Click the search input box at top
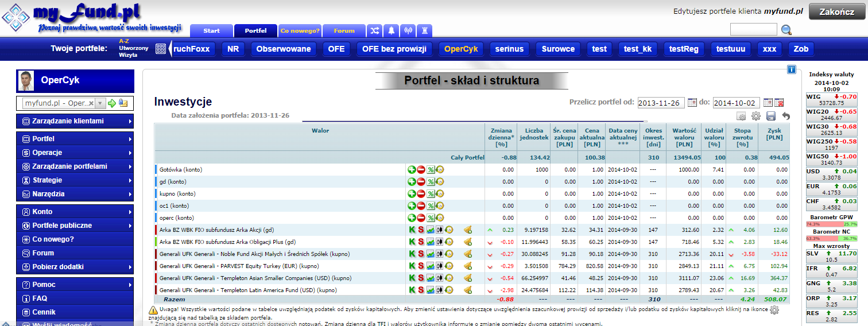Image resolution: width=868 pixels, height=326 pixels. click(753, 29)
